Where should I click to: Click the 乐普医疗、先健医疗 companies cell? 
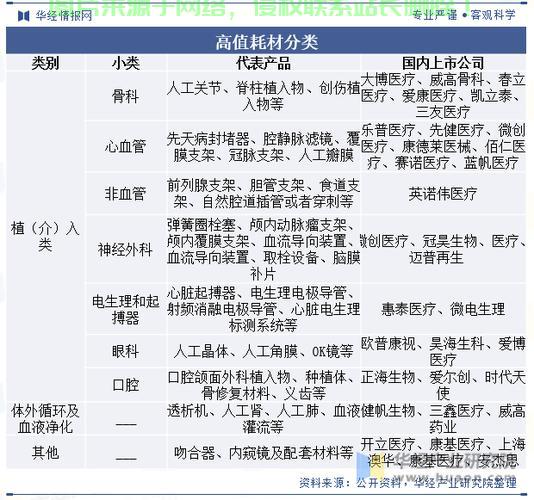pos(443,146)
